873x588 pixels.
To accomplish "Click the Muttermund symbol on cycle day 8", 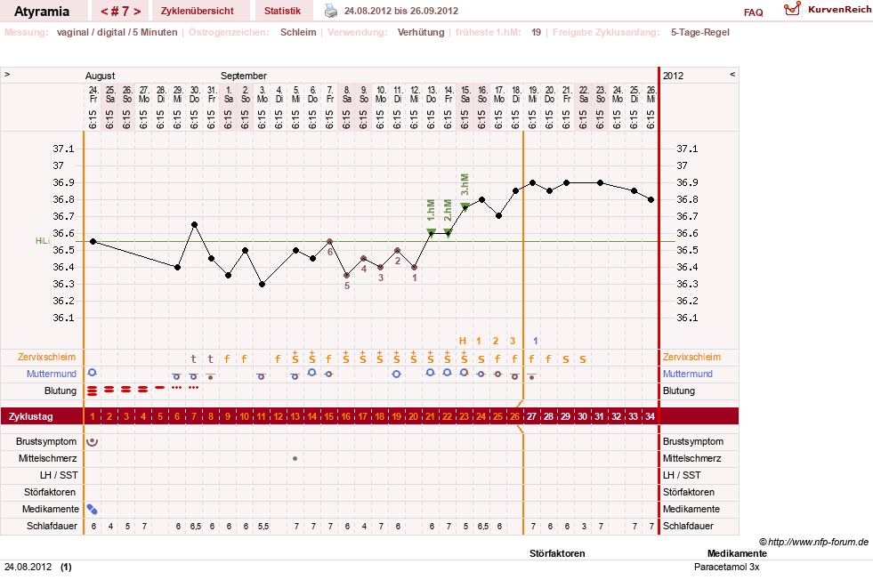I will point(210,376).
